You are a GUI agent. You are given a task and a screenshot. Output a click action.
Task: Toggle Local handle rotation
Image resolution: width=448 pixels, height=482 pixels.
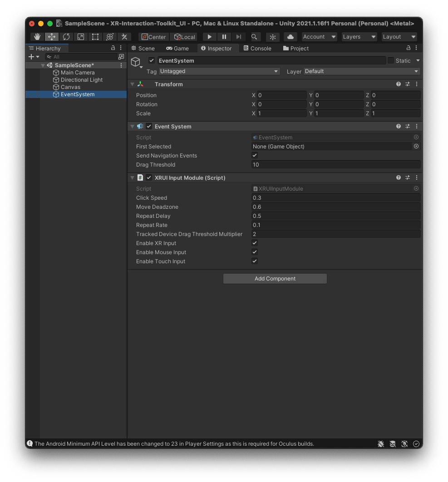pyautogui.click(x=184, y=37)
